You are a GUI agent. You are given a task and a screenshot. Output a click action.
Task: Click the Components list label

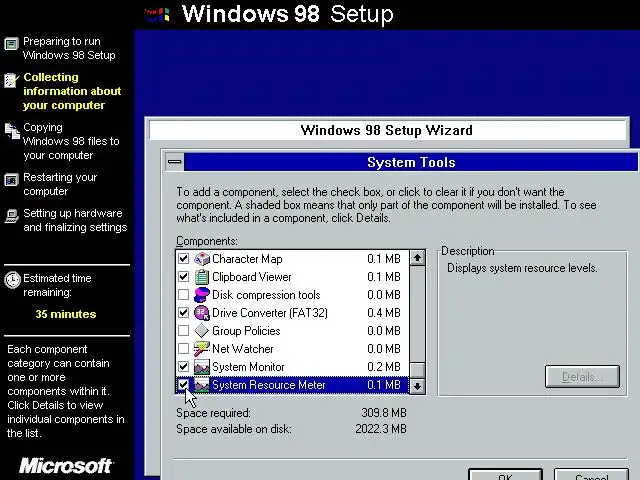tap(207, 241)
